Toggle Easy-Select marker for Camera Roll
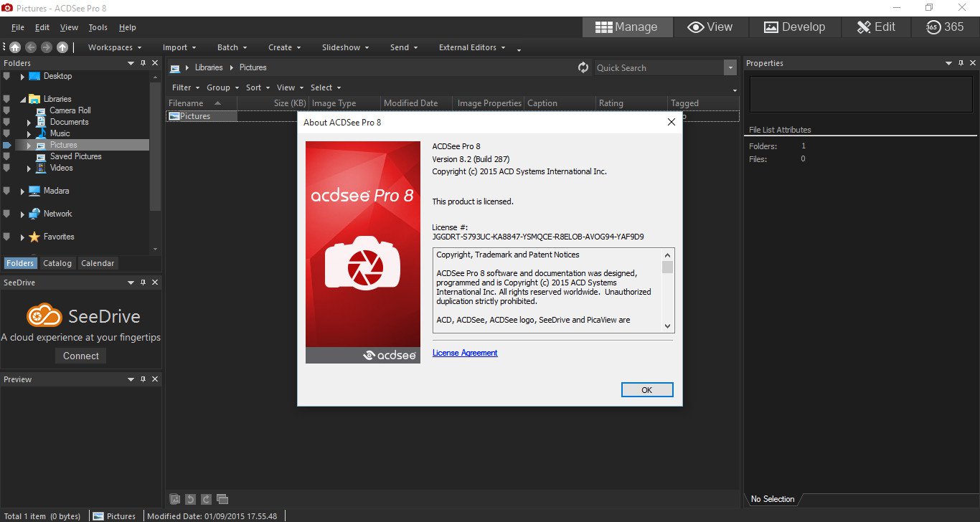980x522 pixels. (x=6, y=110)
